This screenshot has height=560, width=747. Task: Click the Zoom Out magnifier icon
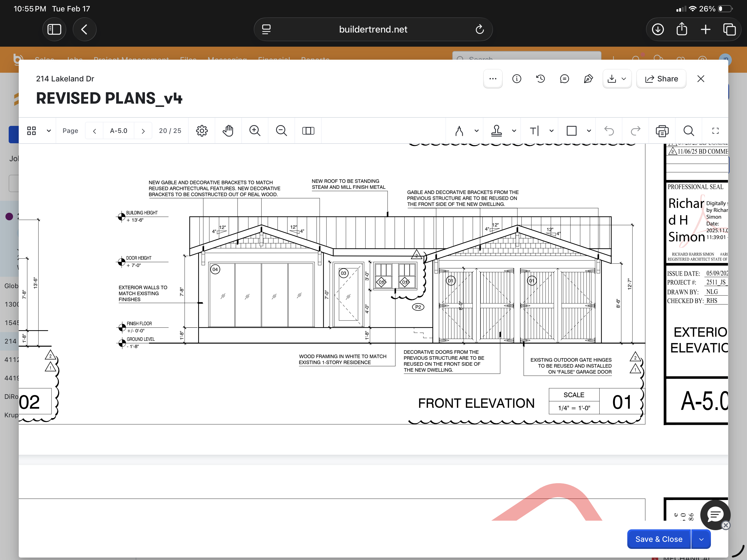pos(281,131)
